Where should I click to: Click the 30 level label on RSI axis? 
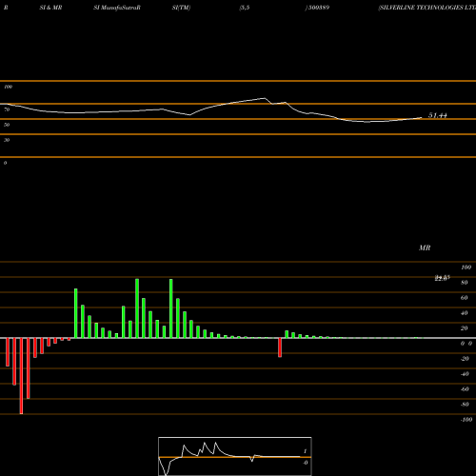(7, 140)
